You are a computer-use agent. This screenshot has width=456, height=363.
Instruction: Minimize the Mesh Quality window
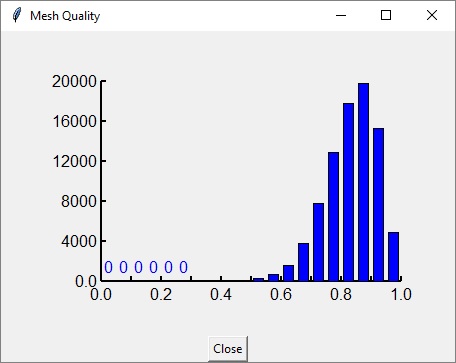point(341,15)
